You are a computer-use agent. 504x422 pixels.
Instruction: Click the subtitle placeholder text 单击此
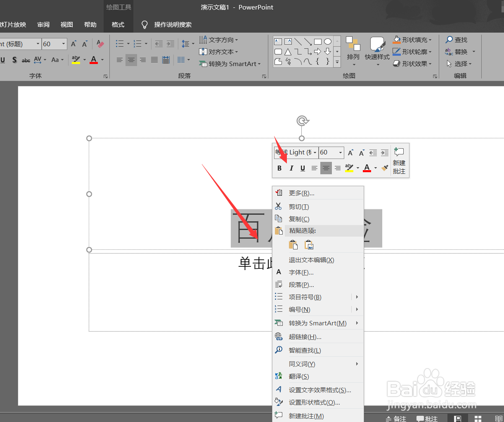[256, 263]
